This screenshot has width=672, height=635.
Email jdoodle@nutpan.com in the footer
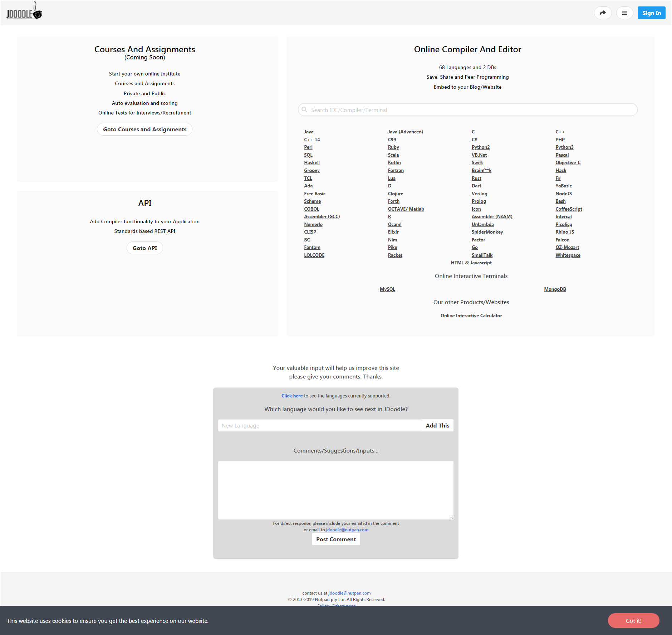tap(349, 593)
